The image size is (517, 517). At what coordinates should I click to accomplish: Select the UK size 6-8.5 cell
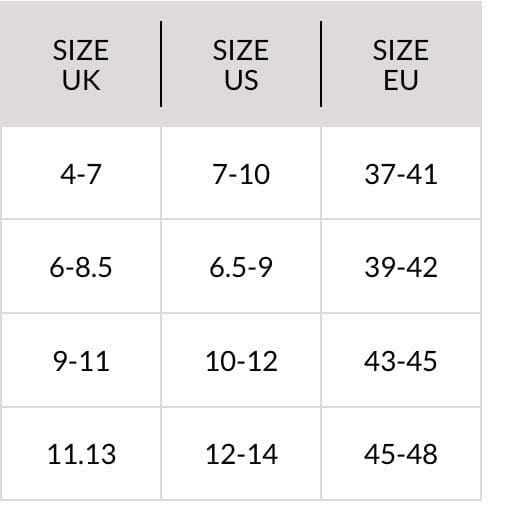click(81, 266)
